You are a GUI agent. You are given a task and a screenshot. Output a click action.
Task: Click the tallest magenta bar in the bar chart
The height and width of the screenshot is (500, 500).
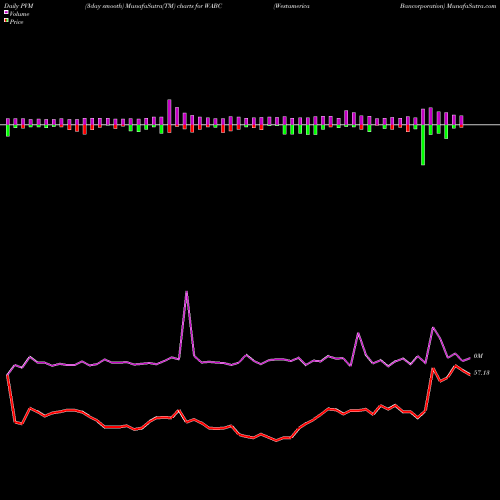click(x=169, y=112)
